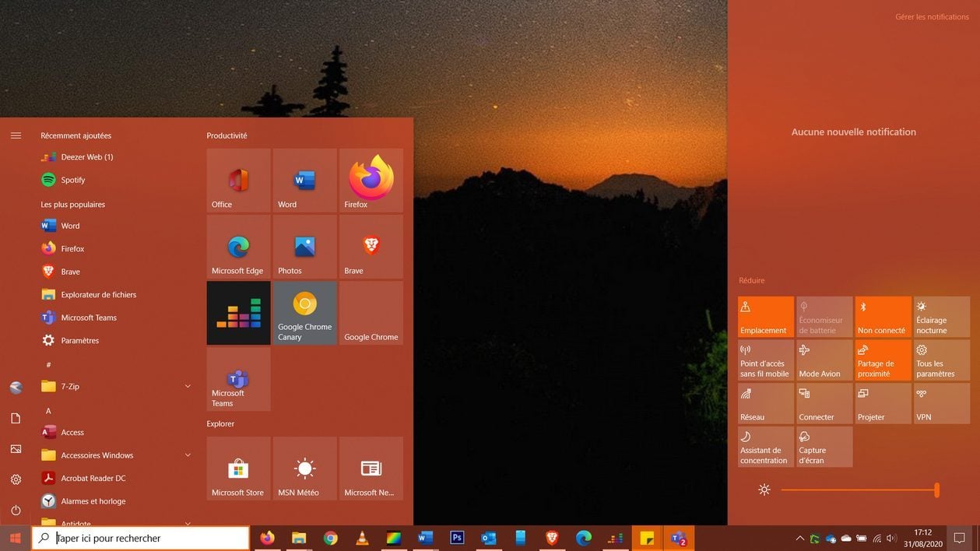Enable Mode Avion quick action
This screenshot has height=551, width=980.
(824, 360)
